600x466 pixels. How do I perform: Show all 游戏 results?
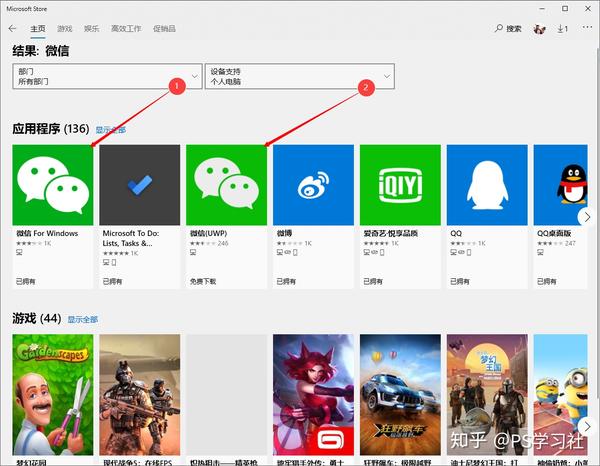(83, 319)
